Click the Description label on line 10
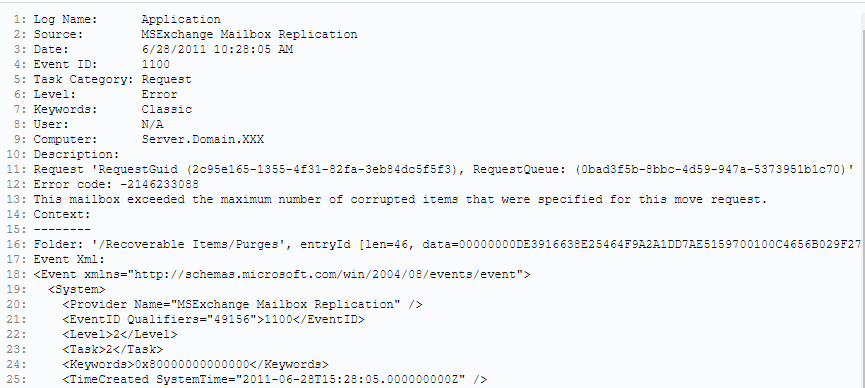 (76, 155)
